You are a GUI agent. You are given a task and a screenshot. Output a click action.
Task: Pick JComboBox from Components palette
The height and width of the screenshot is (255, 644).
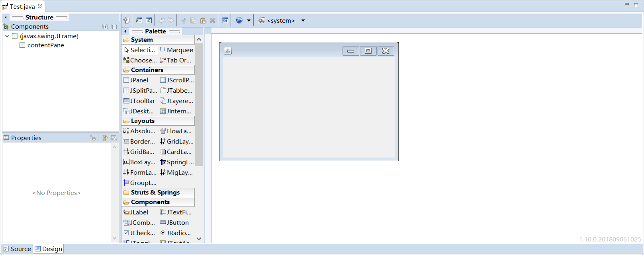pos(139,222)
